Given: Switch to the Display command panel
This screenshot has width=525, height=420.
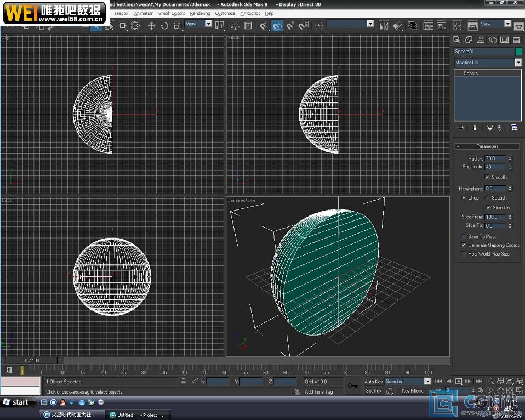Looking at the screenshot, I should [504, 40].
